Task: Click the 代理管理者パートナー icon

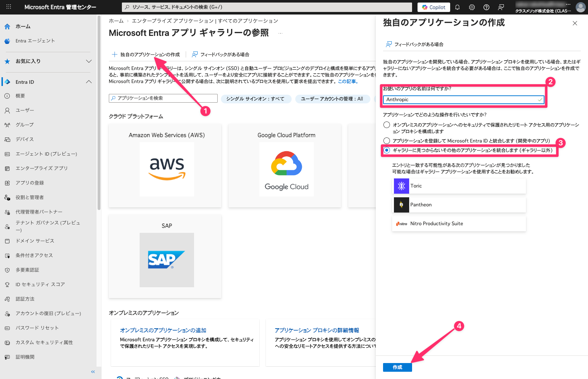Action: [7, 212]
